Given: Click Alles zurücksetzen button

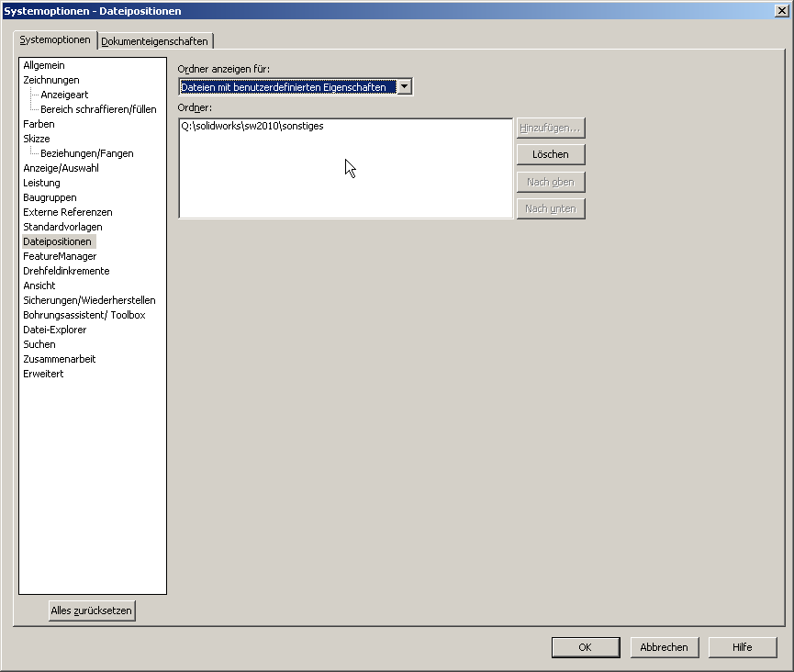Looking at the screenshot, I should coord(92,610).
